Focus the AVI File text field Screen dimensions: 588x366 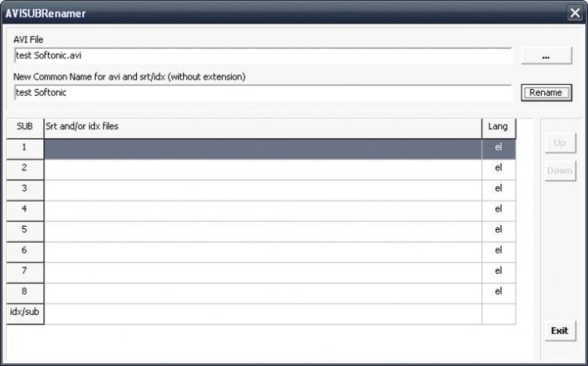tap(263, 56)
